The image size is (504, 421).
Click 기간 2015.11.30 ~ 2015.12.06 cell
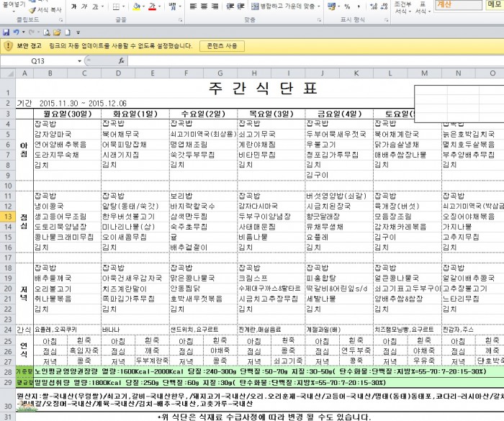(71, 103)
